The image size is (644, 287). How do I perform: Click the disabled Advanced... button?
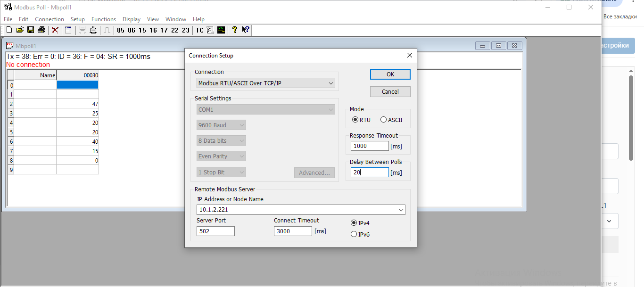tap(314, 172)
